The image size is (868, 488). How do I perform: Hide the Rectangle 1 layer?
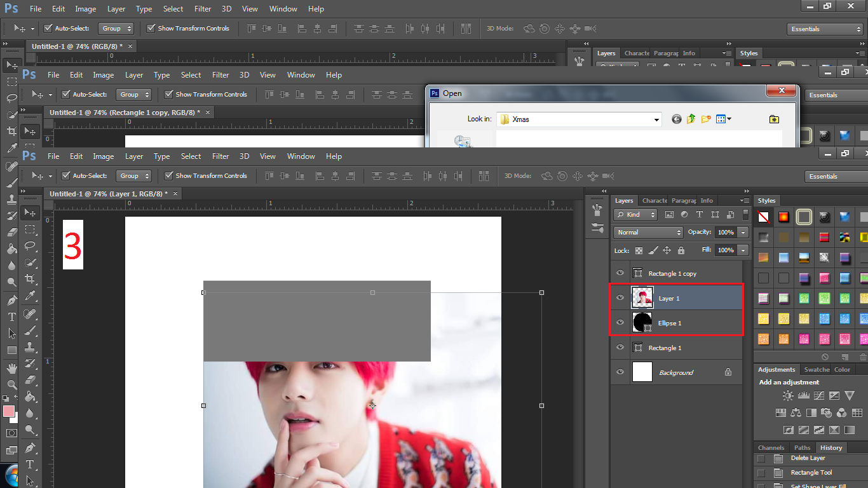click(620, 348)
